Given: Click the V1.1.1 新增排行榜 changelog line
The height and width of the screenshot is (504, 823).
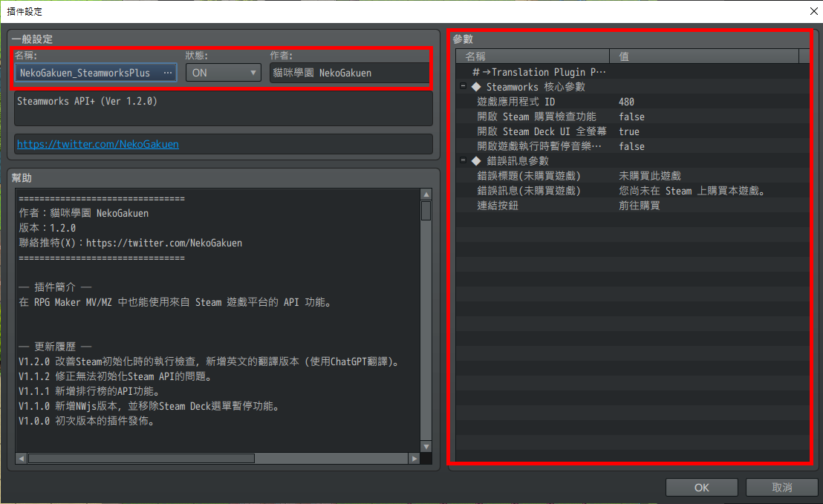Looking at the screenshot, I should point(90,391).
